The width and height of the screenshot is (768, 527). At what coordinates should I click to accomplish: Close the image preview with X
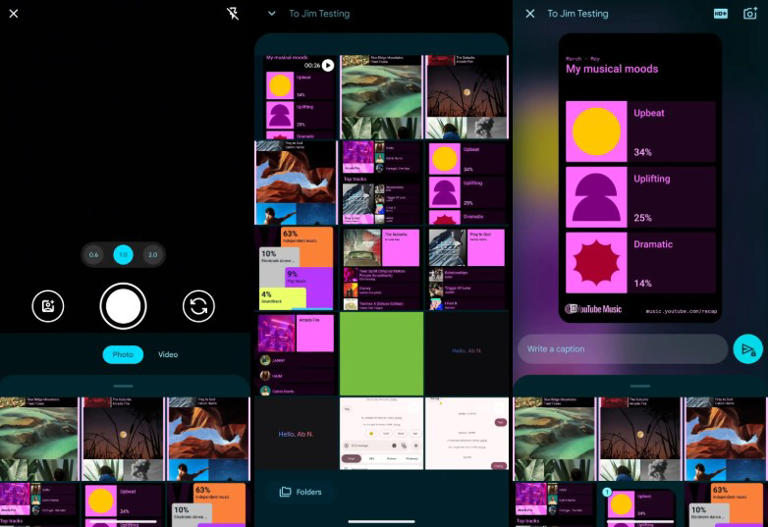coord(530,14)
